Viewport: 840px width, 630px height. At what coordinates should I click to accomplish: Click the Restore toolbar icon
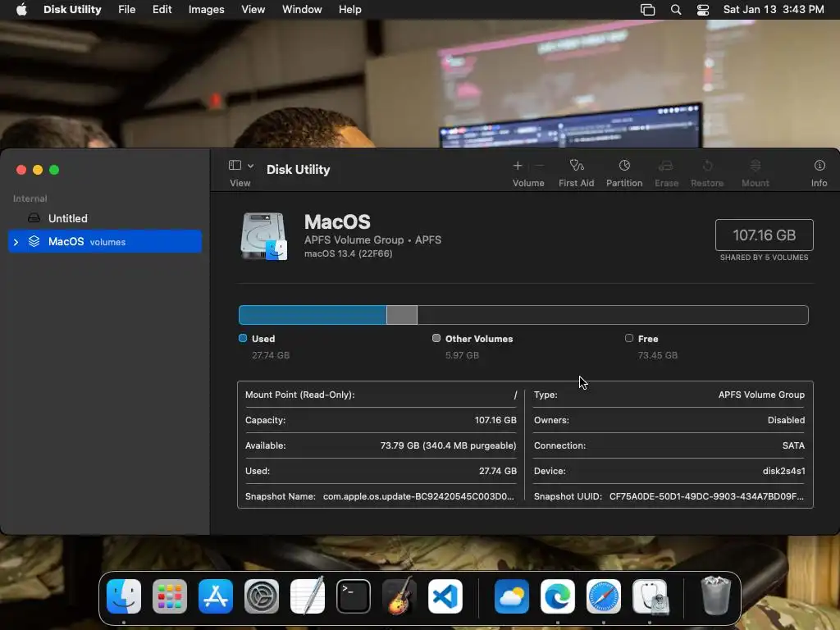tap(707, 166)
